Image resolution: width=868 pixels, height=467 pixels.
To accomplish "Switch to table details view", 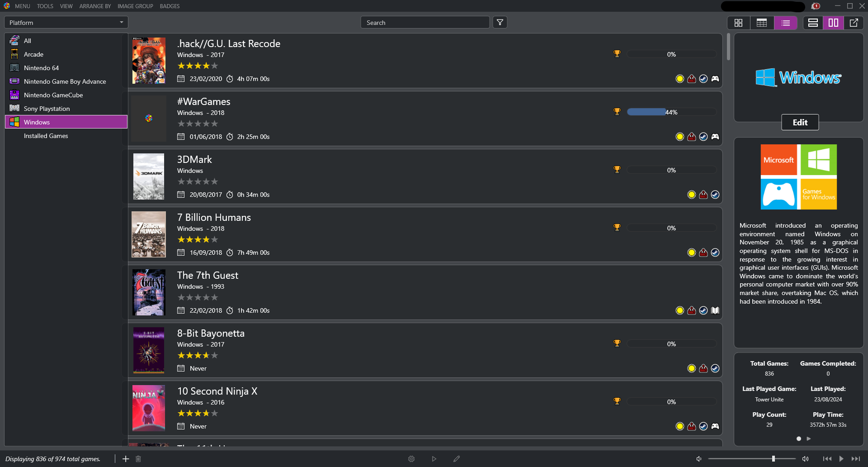I will click(762, 23).
